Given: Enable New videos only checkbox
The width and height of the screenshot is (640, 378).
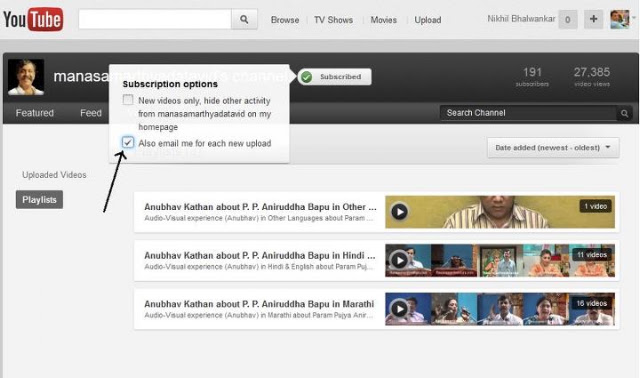Looking at the screenshot, I should tap(128, 100).
